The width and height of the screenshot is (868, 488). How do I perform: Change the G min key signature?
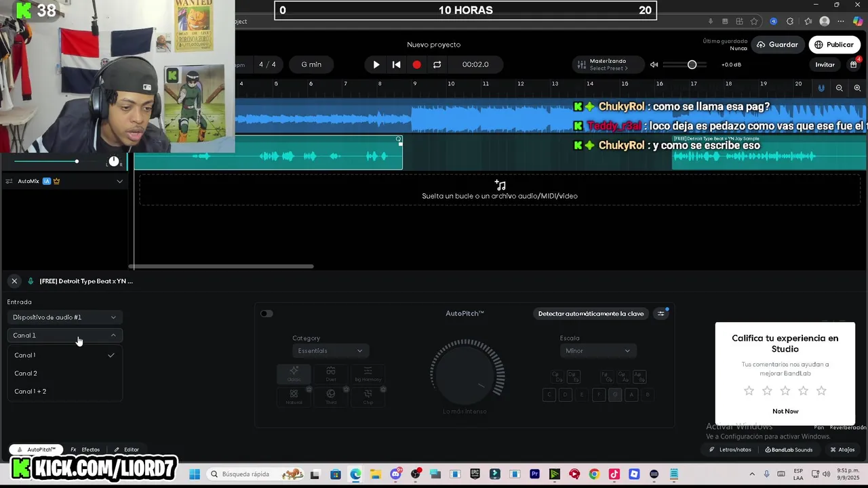(311, 64)
